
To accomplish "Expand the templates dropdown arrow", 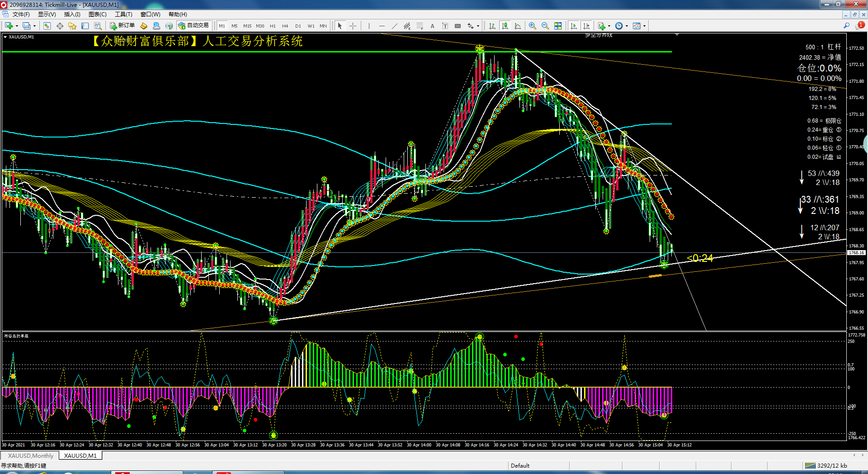I will click(644, 26).
